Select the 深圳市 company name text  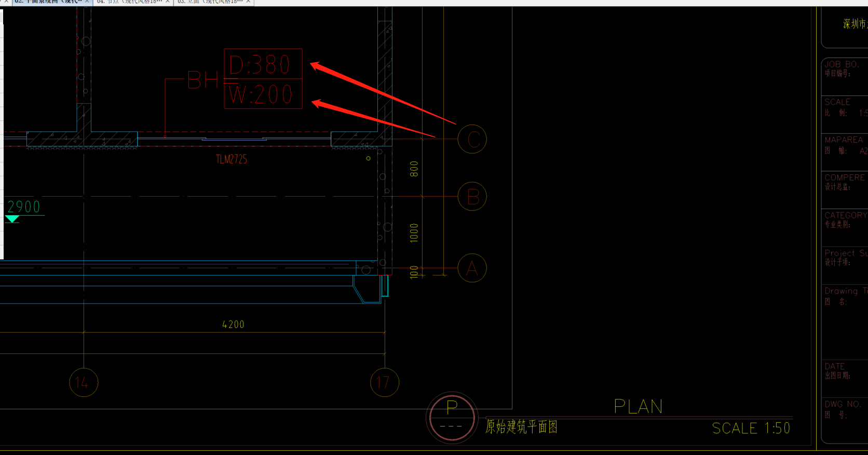click(855, 24)
